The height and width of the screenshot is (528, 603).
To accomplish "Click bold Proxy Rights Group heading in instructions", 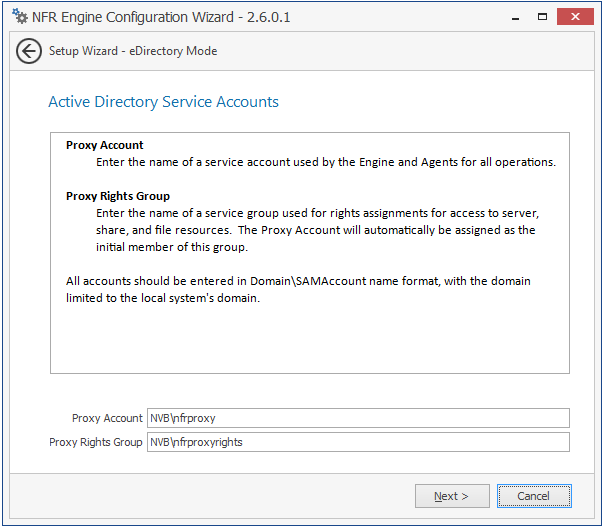I will tap(118, 196).
